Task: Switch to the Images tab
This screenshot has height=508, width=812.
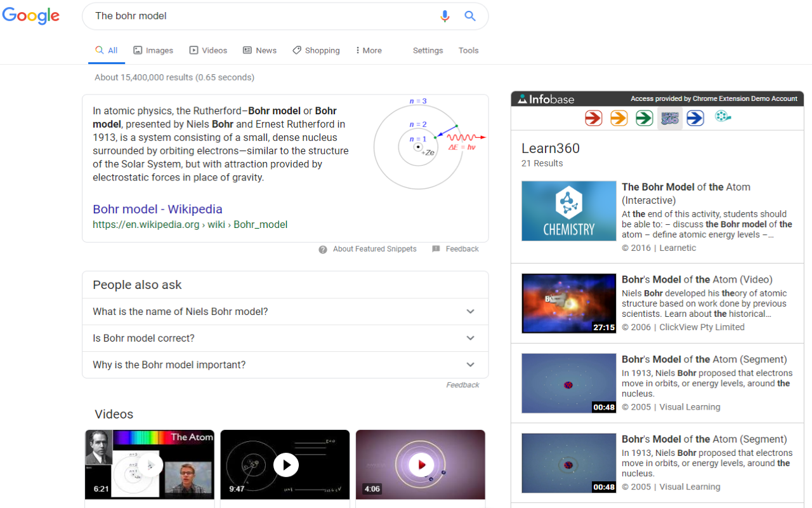Action: 153,50
